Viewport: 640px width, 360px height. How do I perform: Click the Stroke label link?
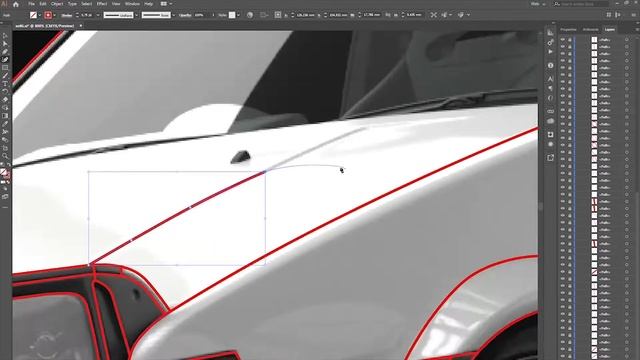click(67, 15)
